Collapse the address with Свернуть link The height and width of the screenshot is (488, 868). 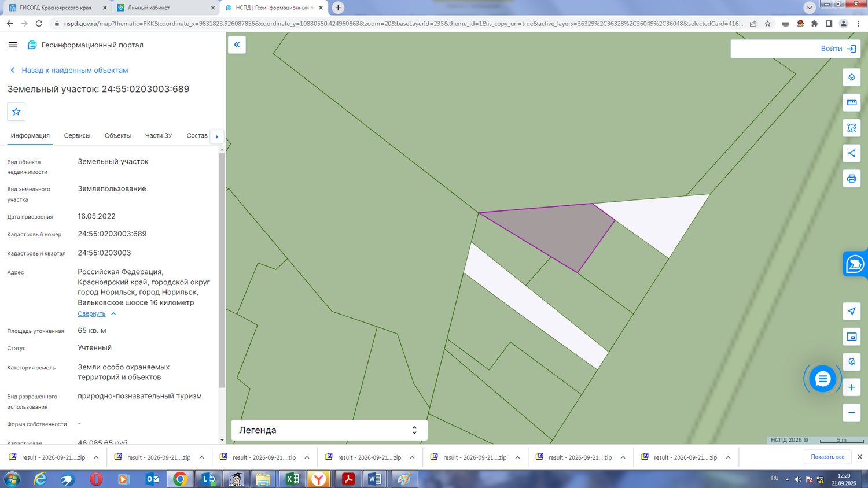(91, 314)
